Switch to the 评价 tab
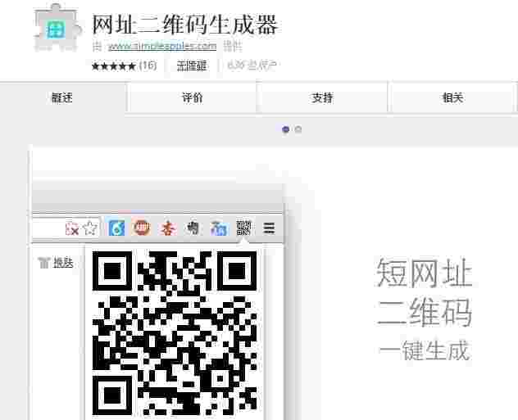Viewport: 518px width, 420px height. (x=193, y=97)
